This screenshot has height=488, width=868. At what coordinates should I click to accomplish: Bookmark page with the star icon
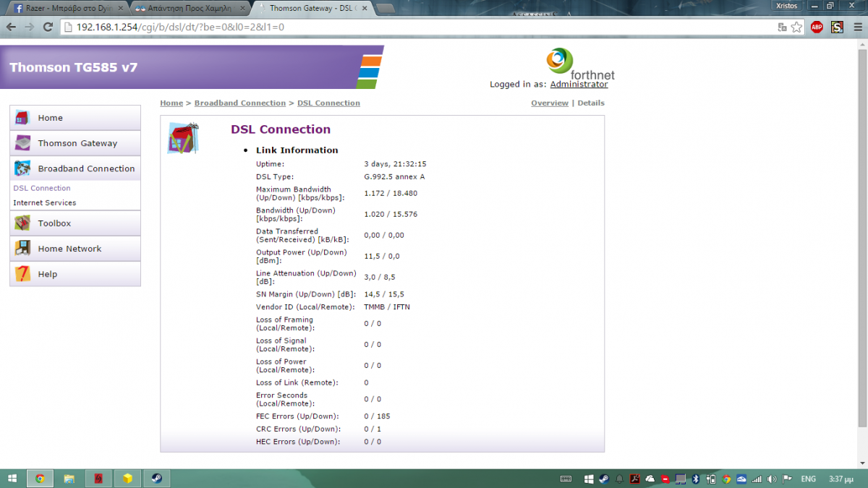pyautogui.click(x=796, y=27)
